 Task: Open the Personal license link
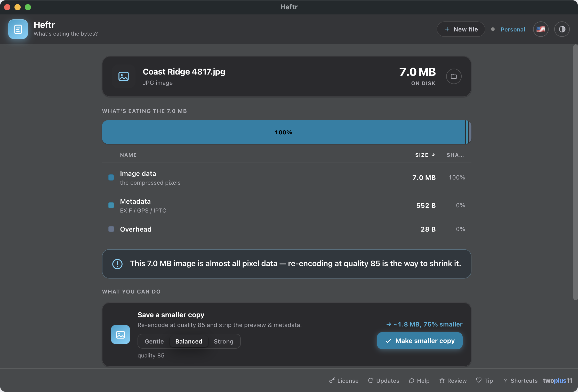pyautogui.click(x=513, y=29)
